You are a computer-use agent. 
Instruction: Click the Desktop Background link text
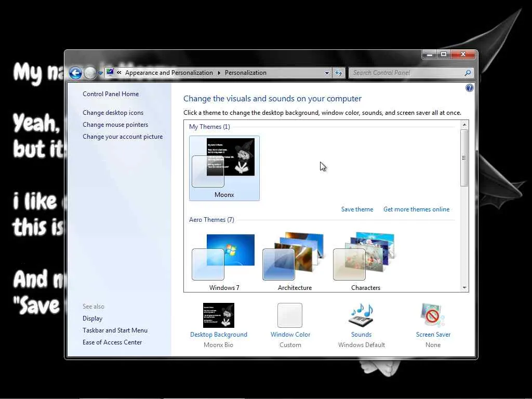pos(219,335)
